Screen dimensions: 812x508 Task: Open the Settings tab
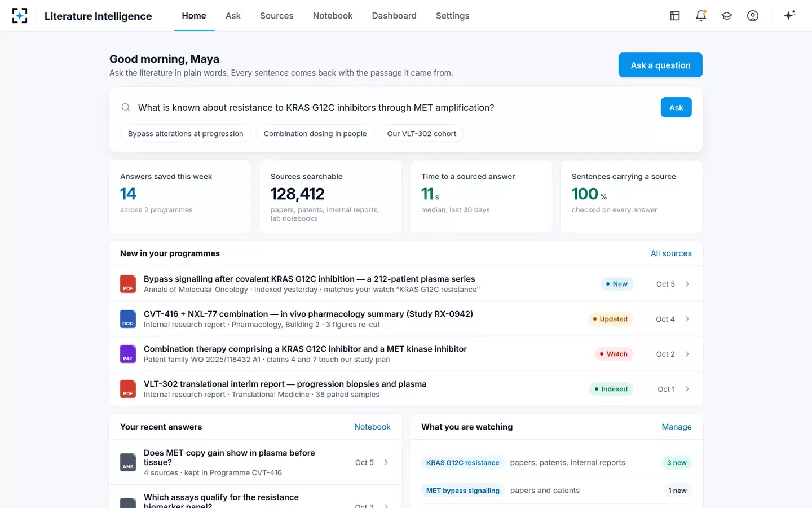(x=453, y=16)
